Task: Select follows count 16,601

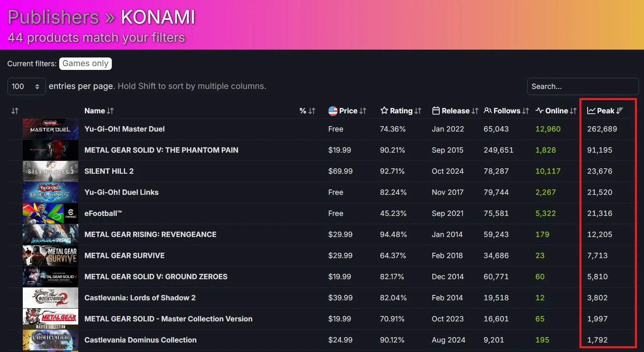Action: pyautogui.click(x=496, y=319)
